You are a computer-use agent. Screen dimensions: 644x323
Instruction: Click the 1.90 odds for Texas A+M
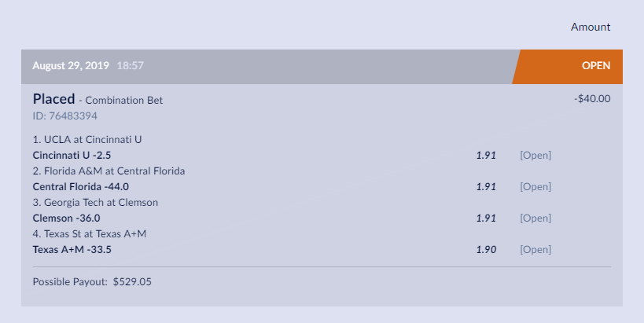486,249
